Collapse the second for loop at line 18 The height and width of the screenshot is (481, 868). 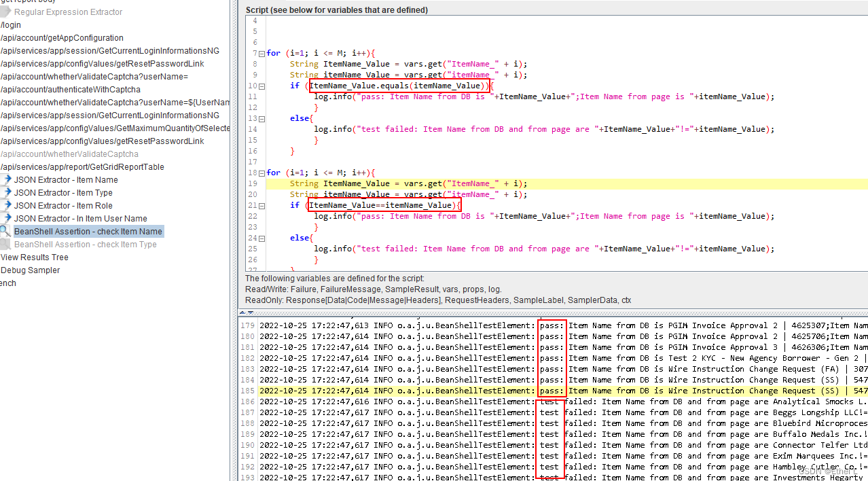pos(261,173)
